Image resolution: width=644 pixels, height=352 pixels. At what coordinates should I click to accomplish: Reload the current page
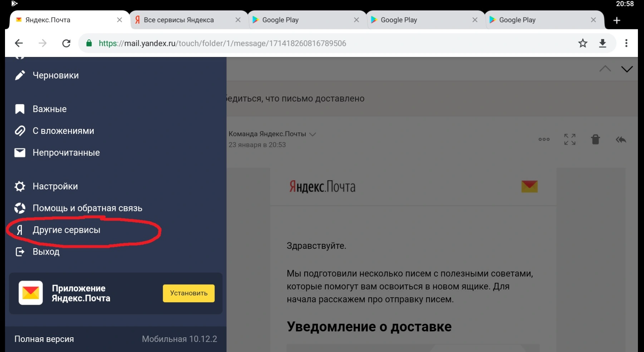tap(67, 43)
